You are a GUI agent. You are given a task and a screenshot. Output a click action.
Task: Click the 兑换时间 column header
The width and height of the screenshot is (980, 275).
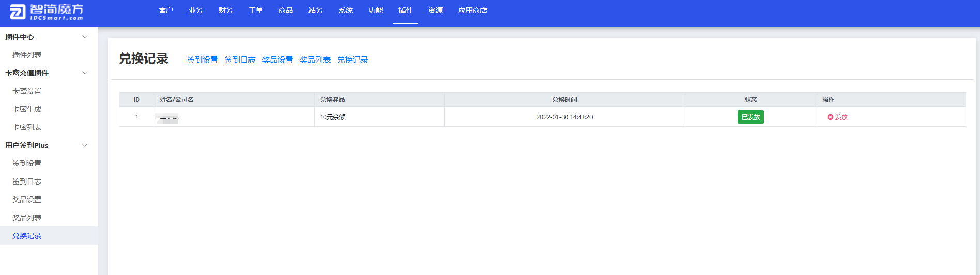pos(564,100)
